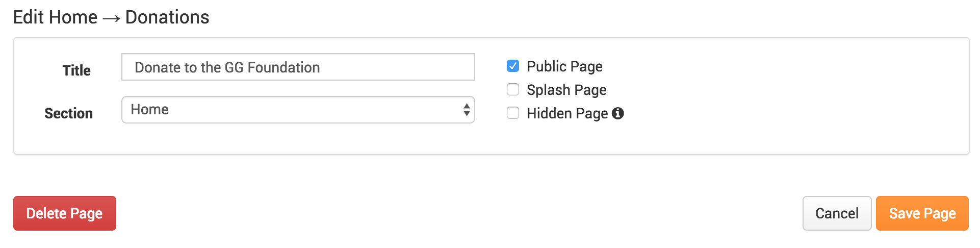Place cursor after "GG Foundation" text
Image resolution: width=980 pixels, height=248 pixels.
point(321,67)
